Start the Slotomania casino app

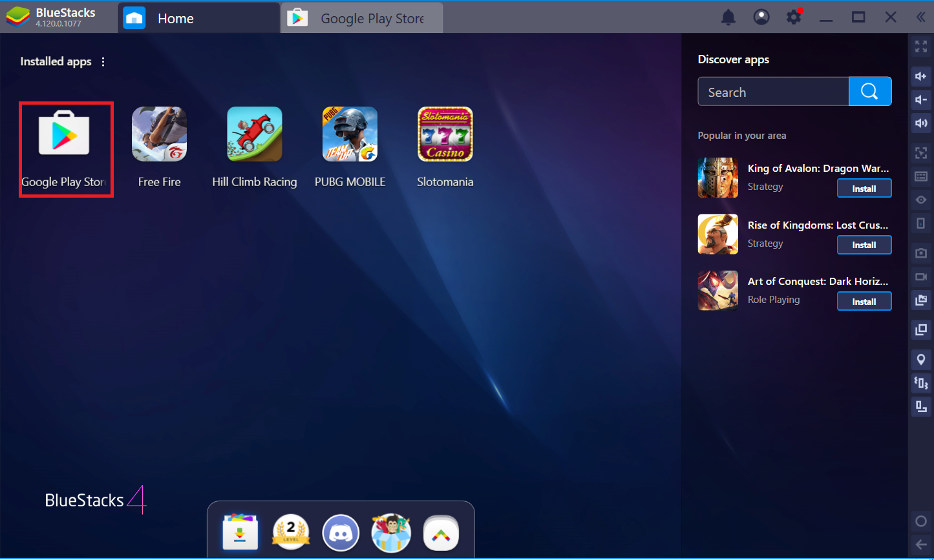[x=445, y=134]
